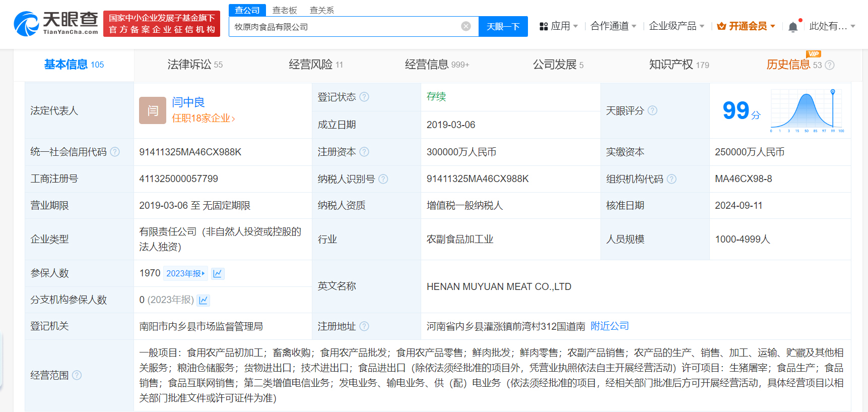Click the notification bell icon
This screenshot has width=868, height=412.
793,27
